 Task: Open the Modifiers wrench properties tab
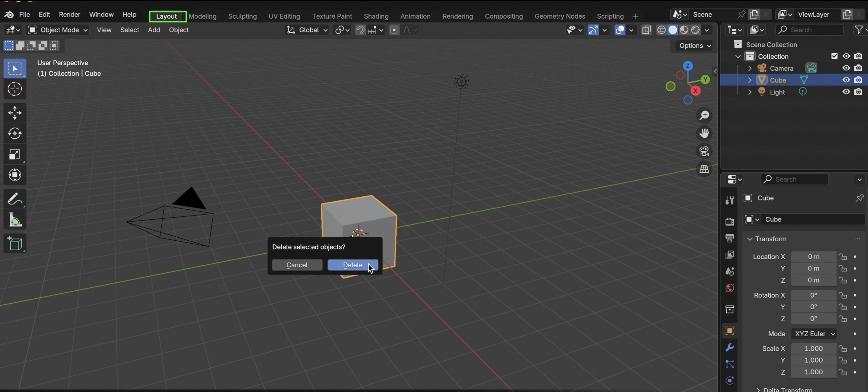pyautogui.click(x=730, y=347)
